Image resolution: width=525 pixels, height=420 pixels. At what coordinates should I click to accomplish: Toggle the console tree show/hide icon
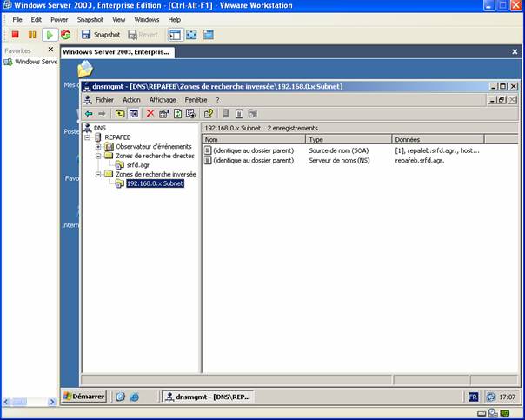pyautogui.click(x=134, y=114)
